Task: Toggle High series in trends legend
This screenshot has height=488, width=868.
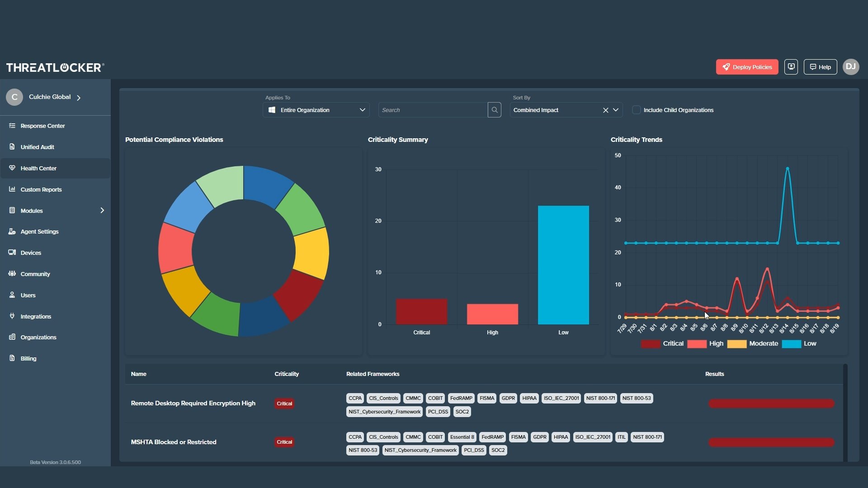Action: (705, 344)
